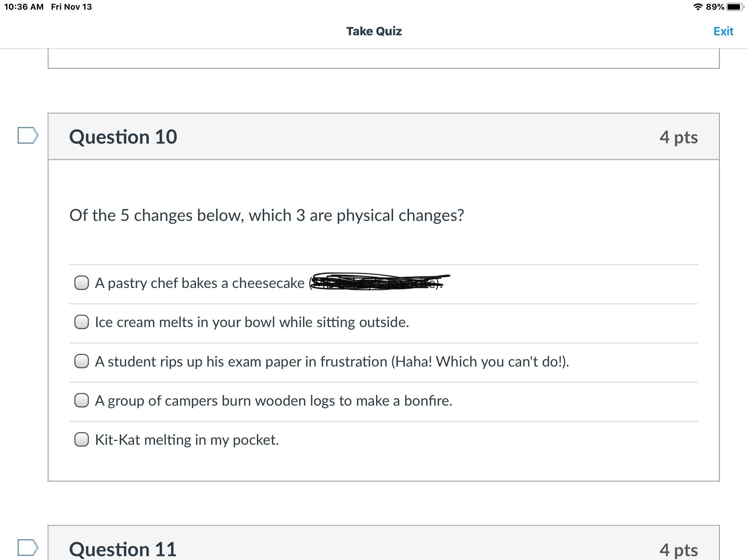Tap the battery indicator icon

click(734, 7)
